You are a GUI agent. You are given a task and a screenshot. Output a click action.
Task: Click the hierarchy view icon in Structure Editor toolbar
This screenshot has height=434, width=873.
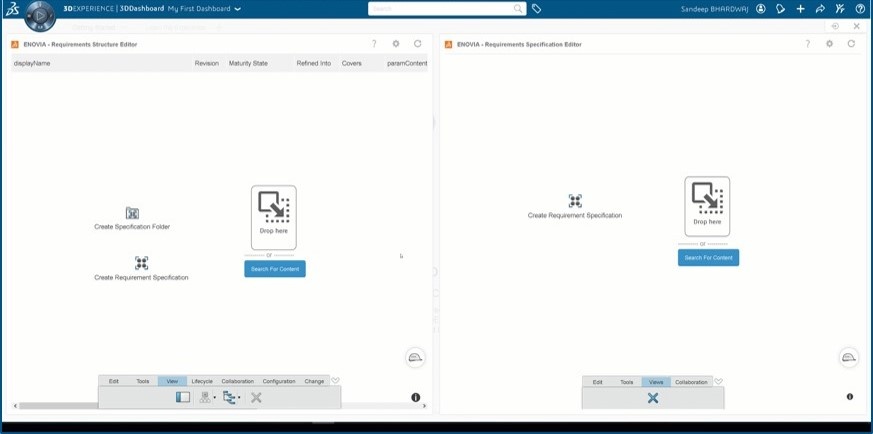[205, 397]
